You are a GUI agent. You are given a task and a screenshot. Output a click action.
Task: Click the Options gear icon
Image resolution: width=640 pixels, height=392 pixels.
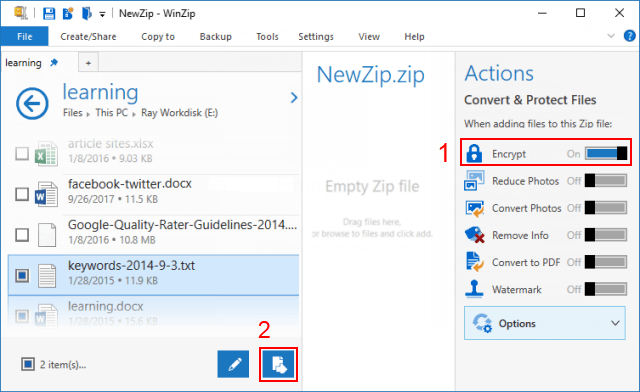coord(482,323)
